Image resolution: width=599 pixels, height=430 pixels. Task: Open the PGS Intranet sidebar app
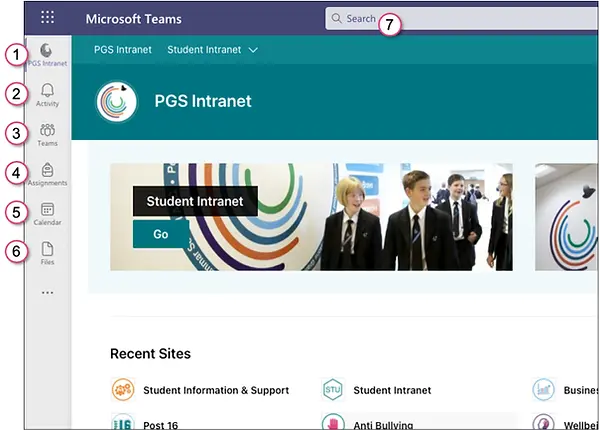point(47,55)
